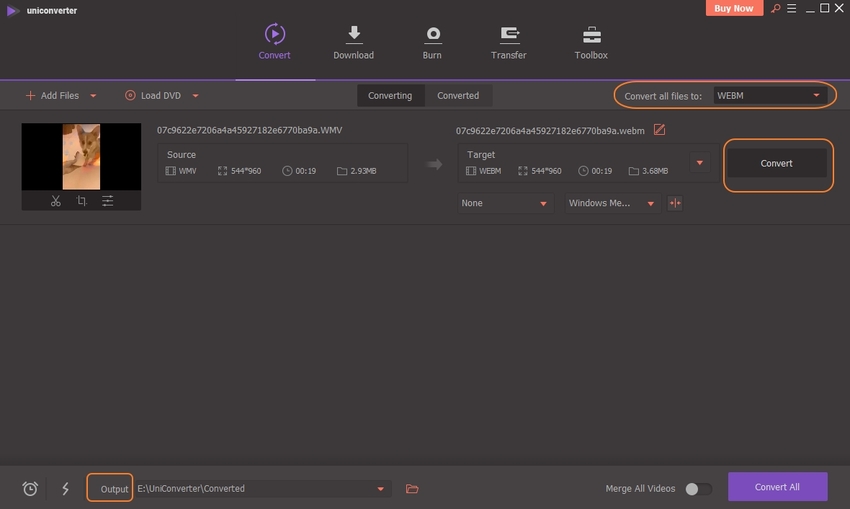Screen dimensions: 850x509
Task: Open the crop tool under video thumbnail
Action: (x=81, y=201)
